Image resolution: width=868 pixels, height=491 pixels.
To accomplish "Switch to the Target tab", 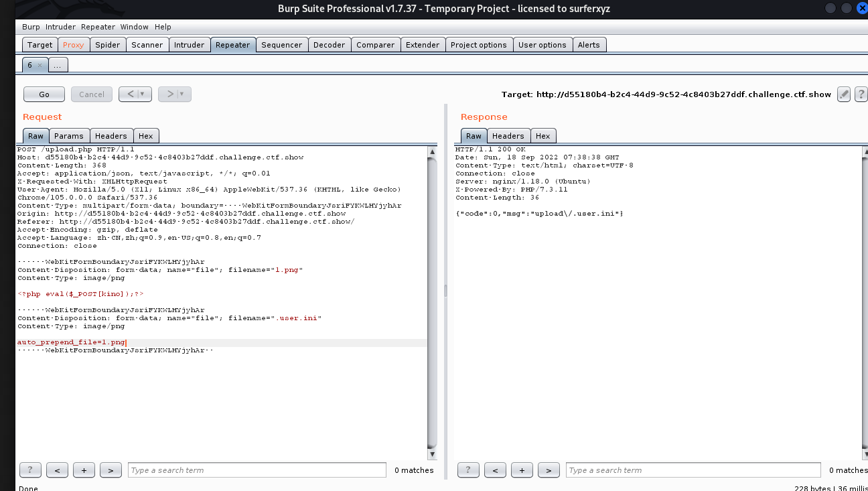I will [40, 45].
